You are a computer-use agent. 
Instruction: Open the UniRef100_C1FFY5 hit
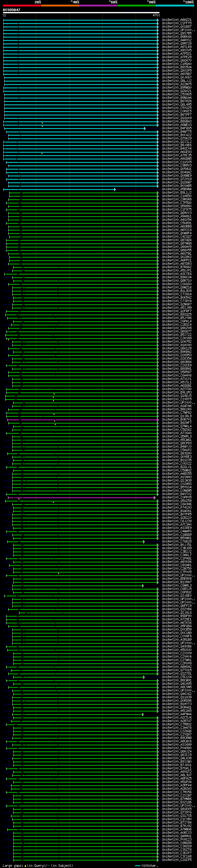[176, 23]
